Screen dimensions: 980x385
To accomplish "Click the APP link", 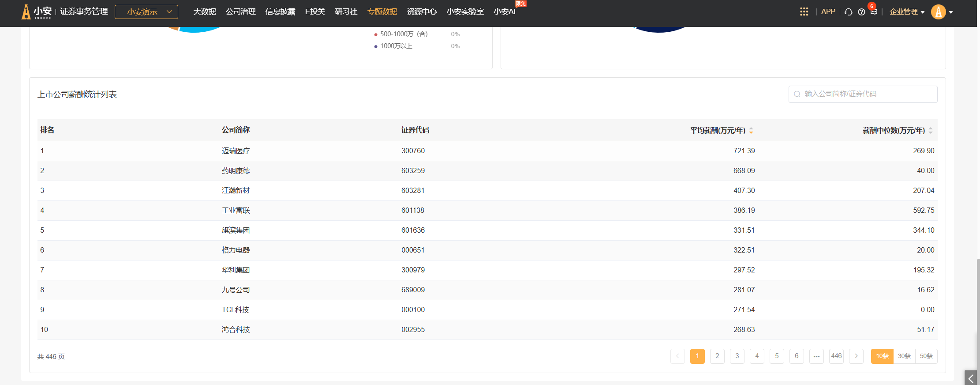I will click(828, 12).
